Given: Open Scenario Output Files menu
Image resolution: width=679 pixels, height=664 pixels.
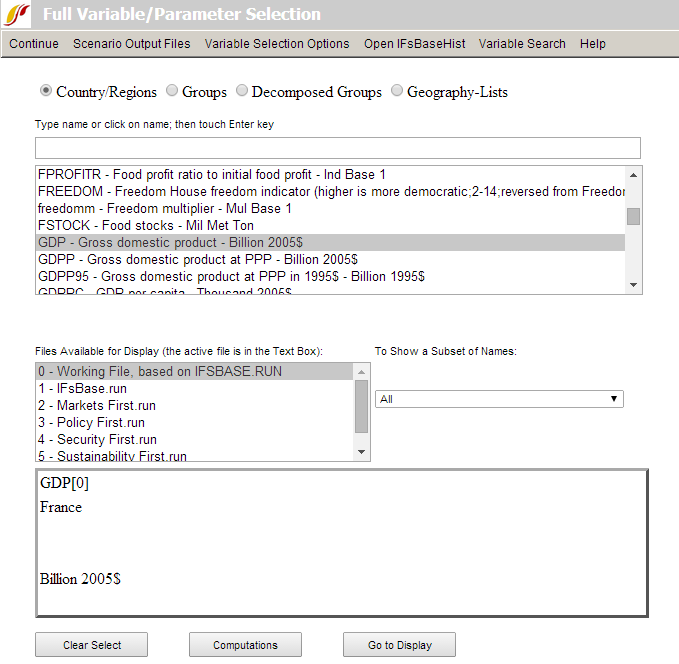Looking at the screenshot, I should click(131, 44).
